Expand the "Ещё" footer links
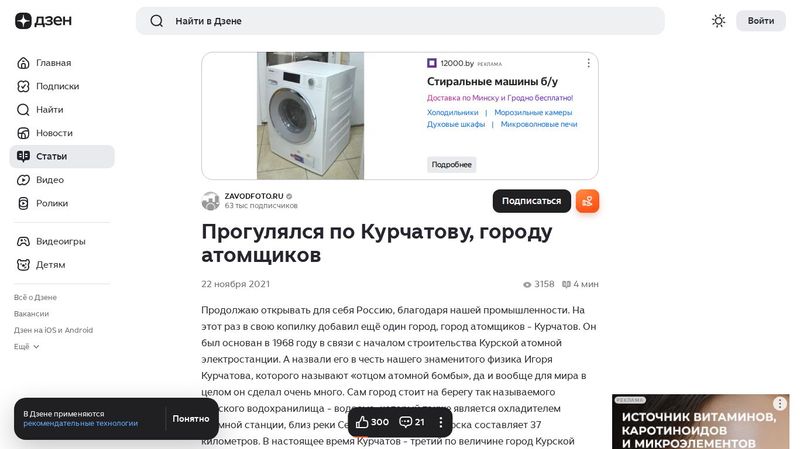This screenshot has width=800, height=449. point(27,346)
